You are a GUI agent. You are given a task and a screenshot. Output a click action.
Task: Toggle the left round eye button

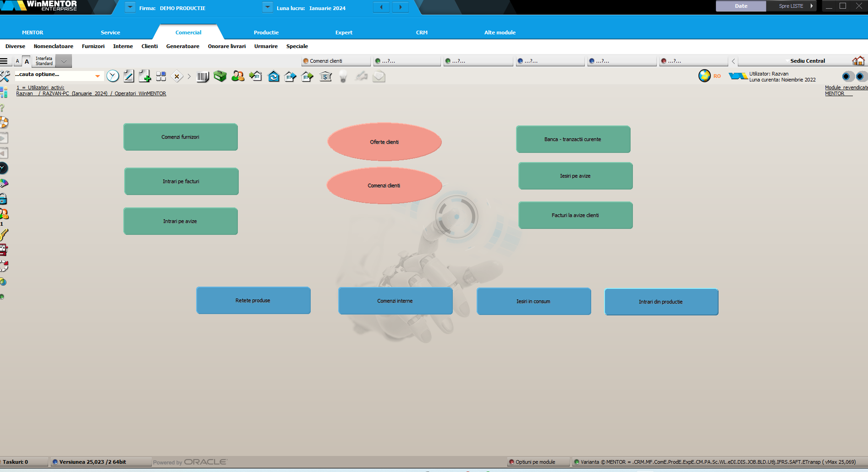click(x=846, y=76)
